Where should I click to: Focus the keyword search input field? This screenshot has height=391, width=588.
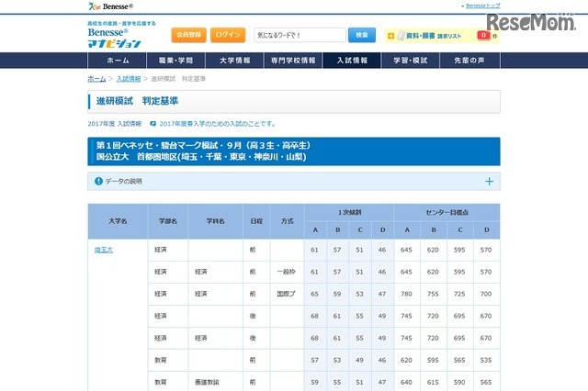299,35
